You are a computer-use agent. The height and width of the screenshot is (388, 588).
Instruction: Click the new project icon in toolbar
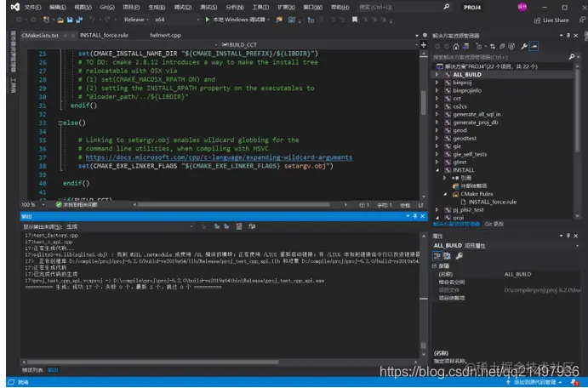pos(46,20)
